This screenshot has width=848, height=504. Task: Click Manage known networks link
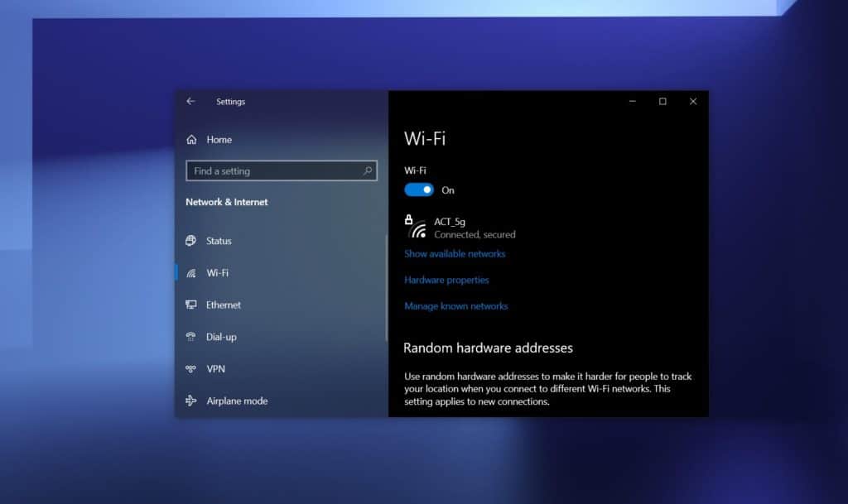(x=455, y=306)
